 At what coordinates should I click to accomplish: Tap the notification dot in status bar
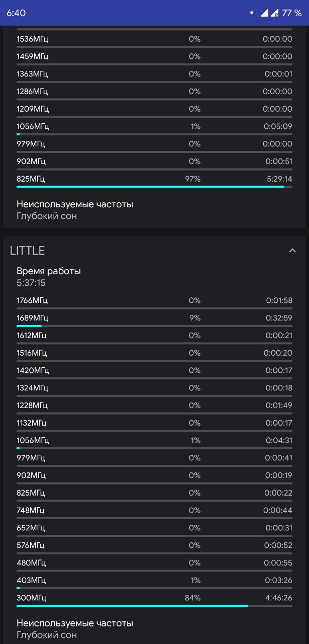[x=251, y=13]
